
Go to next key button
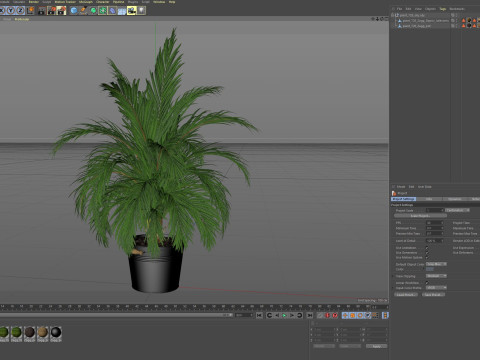pos(300,315)
